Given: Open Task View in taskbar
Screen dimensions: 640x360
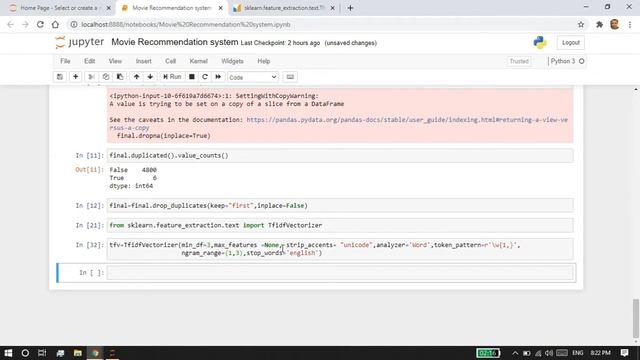Looking at the screenshot, I should coord(42,353).
